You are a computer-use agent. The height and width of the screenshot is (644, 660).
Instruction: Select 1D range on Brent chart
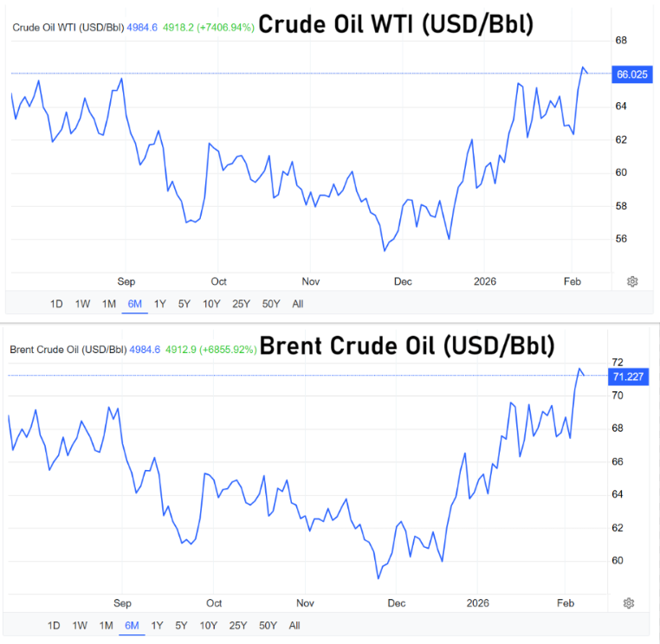pyautogui.click(x=54, y=625)
